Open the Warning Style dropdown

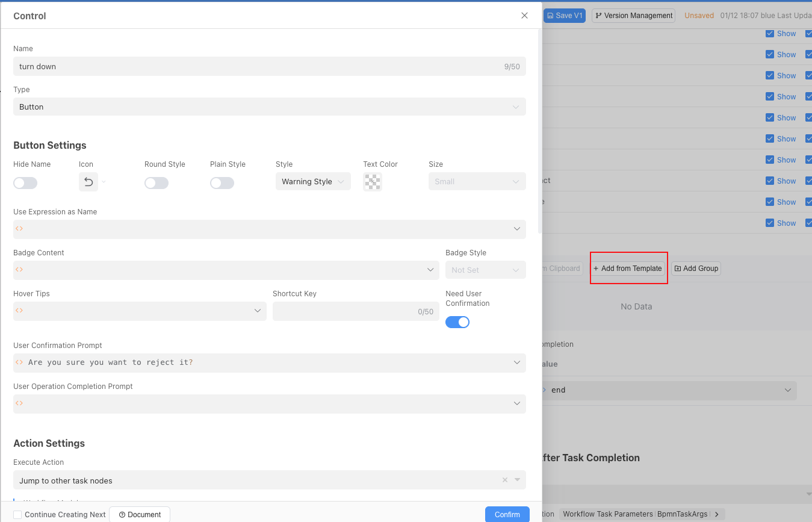click(x=312, y=181)
